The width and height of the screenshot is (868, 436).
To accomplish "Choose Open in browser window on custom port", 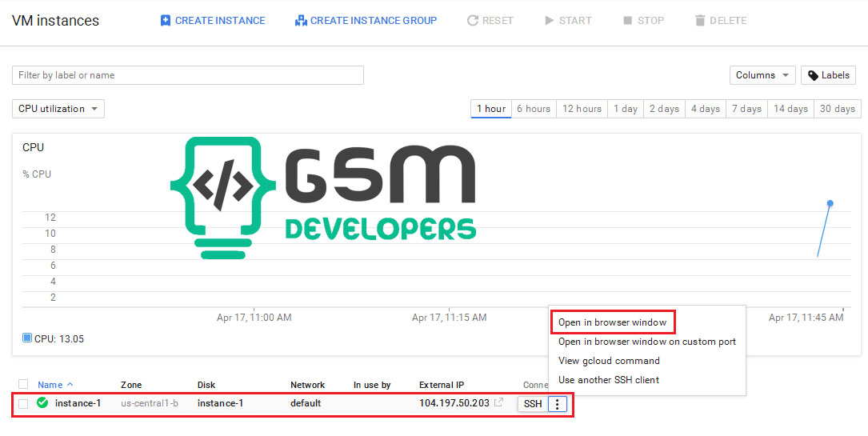I will click(x=647, y=342).
